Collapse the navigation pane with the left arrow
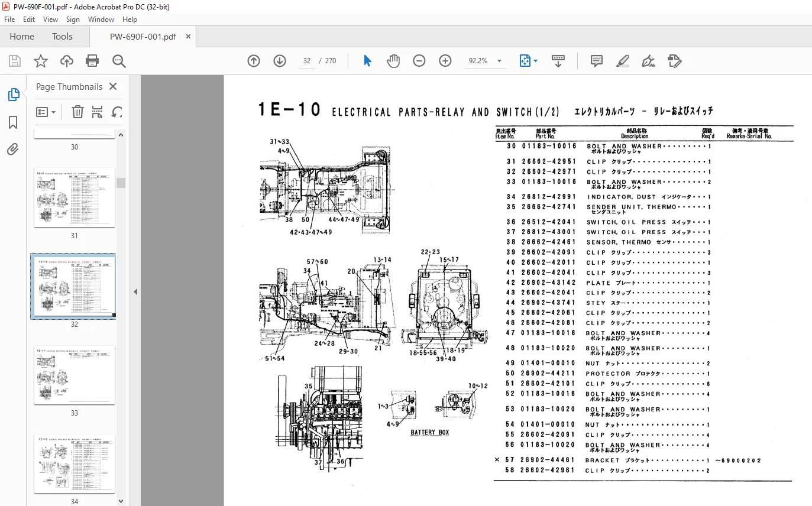 point(135,291)
